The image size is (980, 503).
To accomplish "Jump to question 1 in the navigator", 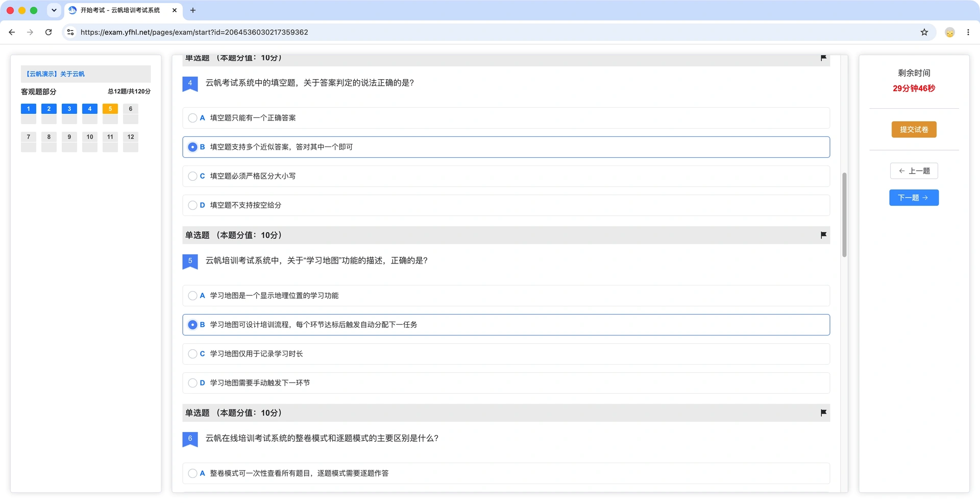I will pos(29,113).
